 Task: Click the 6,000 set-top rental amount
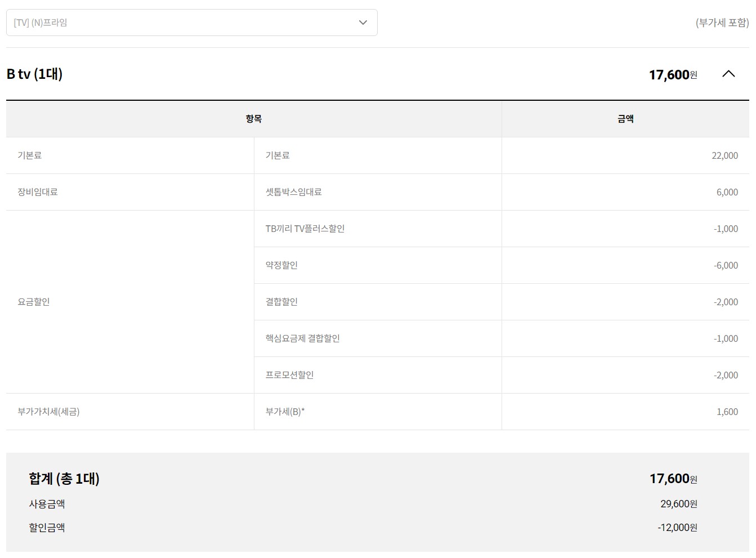tap(727, 192)
